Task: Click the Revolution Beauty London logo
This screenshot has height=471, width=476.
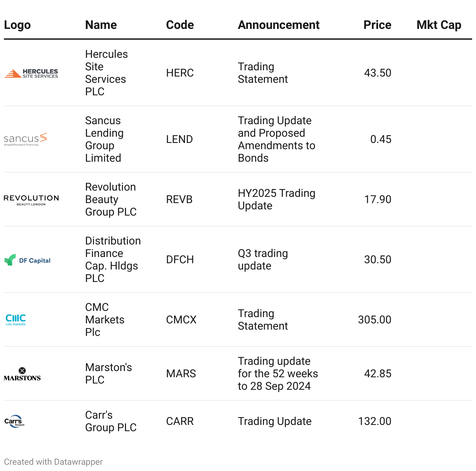Action: 31,200
